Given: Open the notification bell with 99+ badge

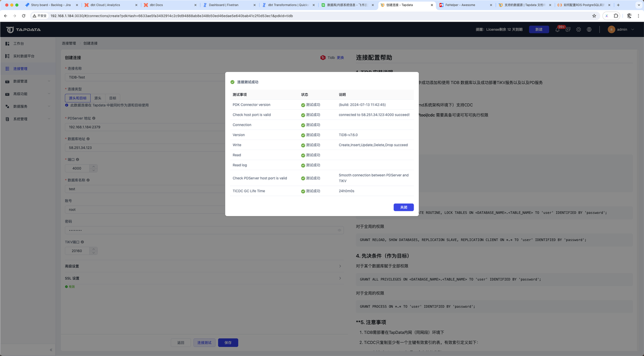Looking at the screenshot, I should (x=557, y=29).
